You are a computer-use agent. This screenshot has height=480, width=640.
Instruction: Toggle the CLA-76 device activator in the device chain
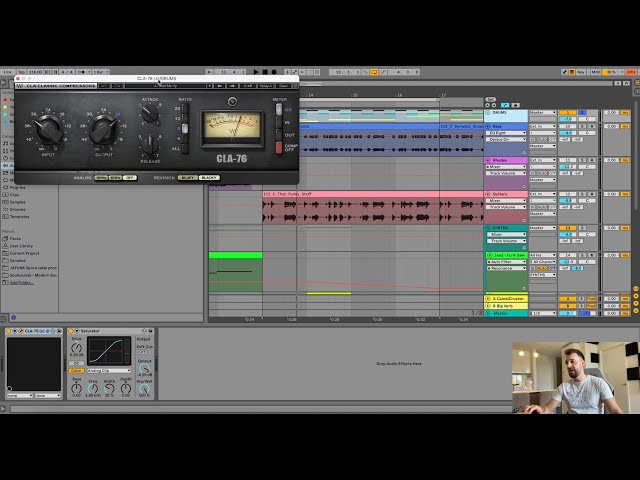coord(9,331)
